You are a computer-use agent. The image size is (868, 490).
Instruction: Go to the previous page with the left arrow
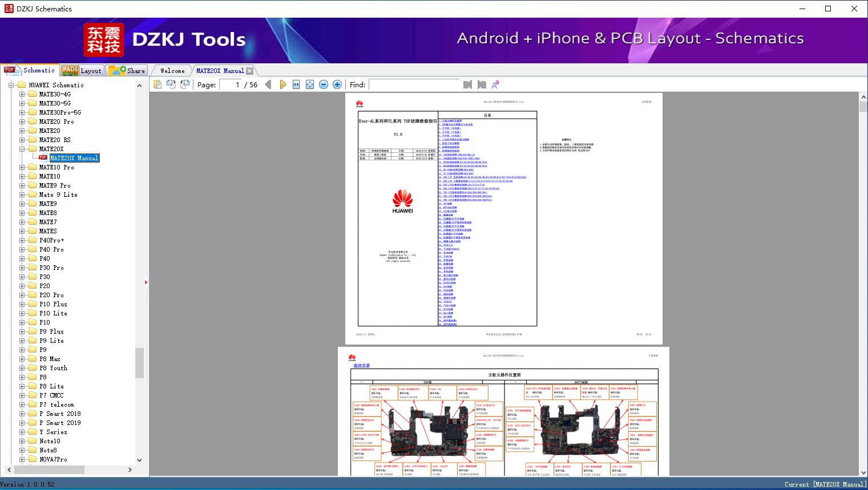pyautogui.click(x=268, y=84)
